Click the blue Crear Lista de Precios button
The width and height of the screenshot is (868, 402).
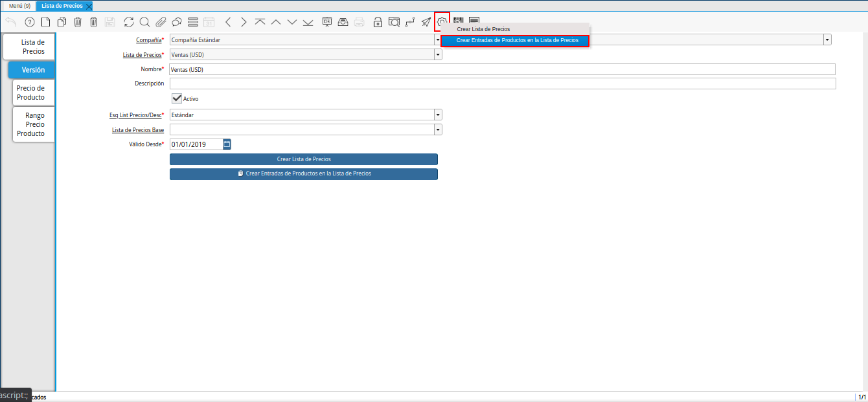304,159
